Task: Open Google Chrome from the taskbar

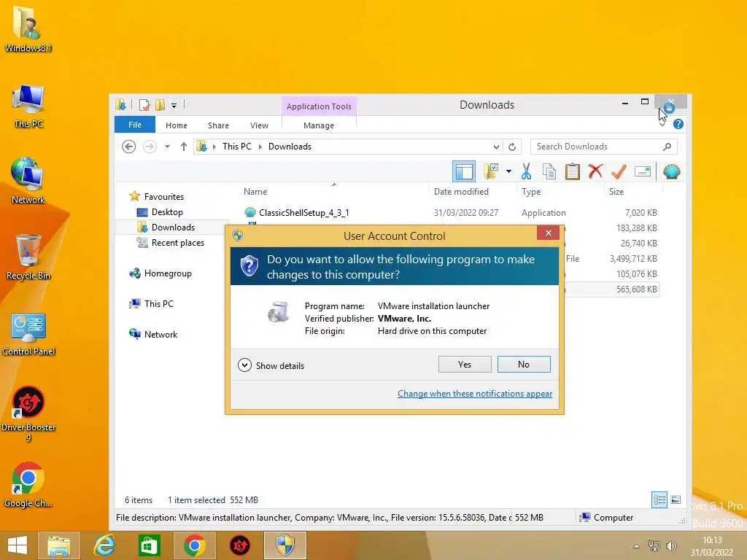Action: [x=194, y=545]
